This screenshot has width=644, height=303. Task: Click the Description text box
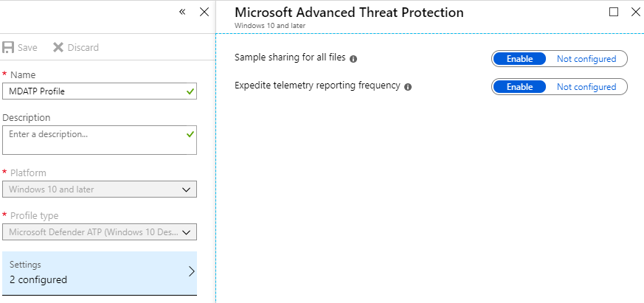92,139
